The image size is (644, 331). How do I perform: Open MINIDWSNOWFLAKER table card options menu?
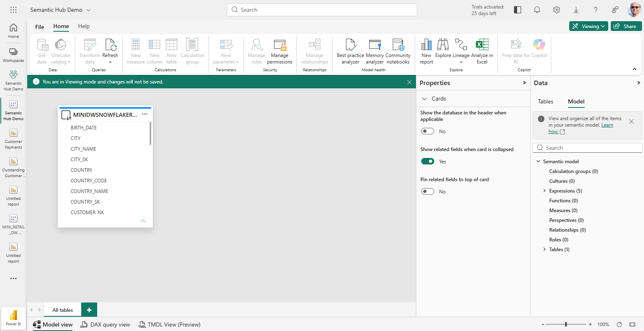pyautogui.click(x=145, y=114)
